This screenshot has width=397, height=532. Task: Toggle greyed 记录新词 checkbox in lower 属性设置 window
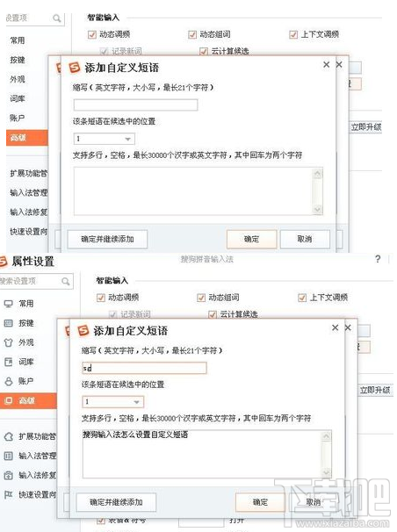[112, 314]
